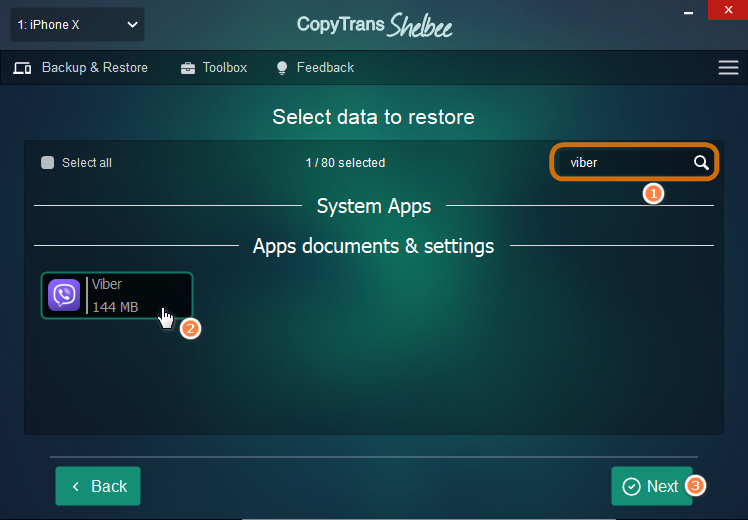
Task: Open the iPhone X device dropdown
Action: pos(77,25)
